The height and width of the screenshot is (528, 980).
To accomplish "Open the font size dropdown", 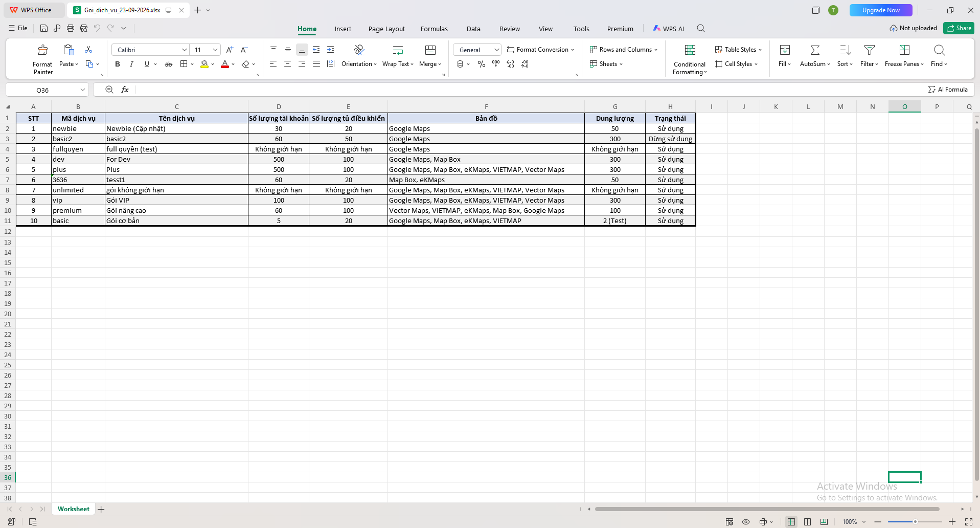I will pyautogui.click(x=215, y=50).
